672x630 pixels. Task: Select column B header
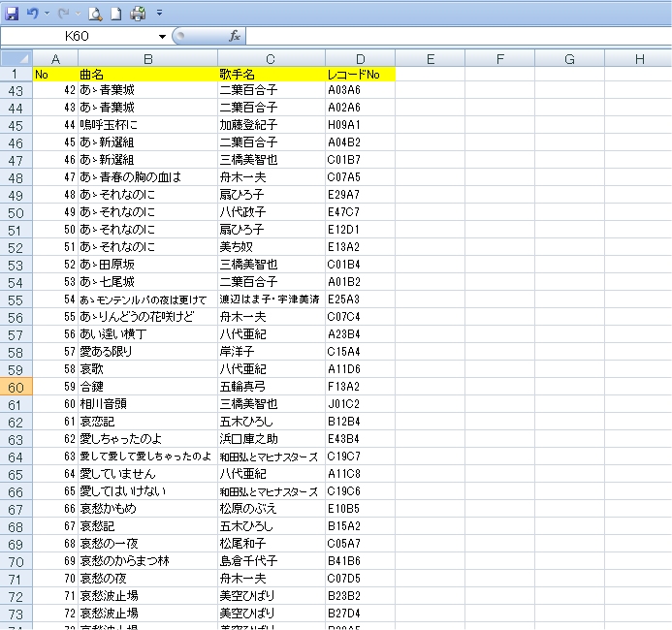[147, 59]
